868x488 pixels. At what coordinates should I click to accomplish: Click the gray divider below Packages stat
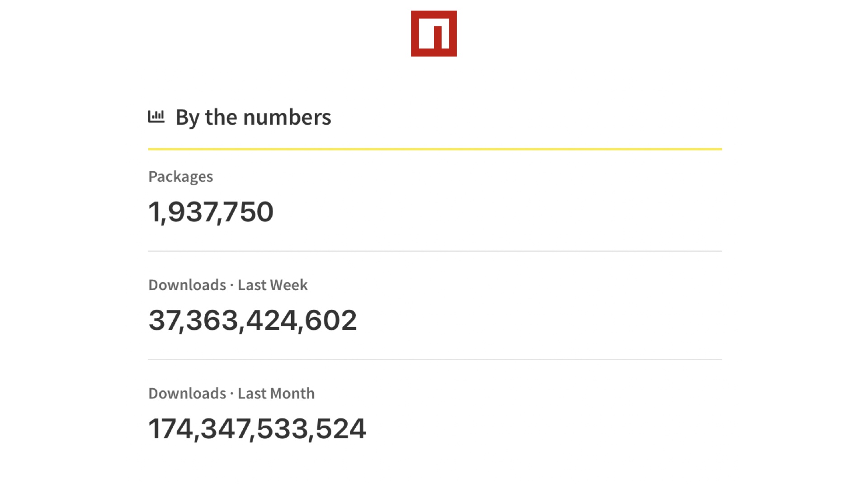coord(435,251)
